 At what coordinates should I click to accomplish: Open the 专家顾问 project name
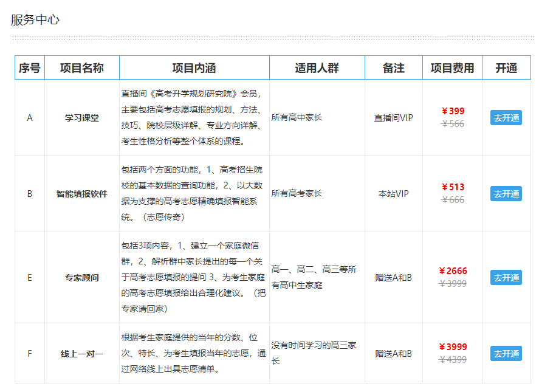(81, 277)
